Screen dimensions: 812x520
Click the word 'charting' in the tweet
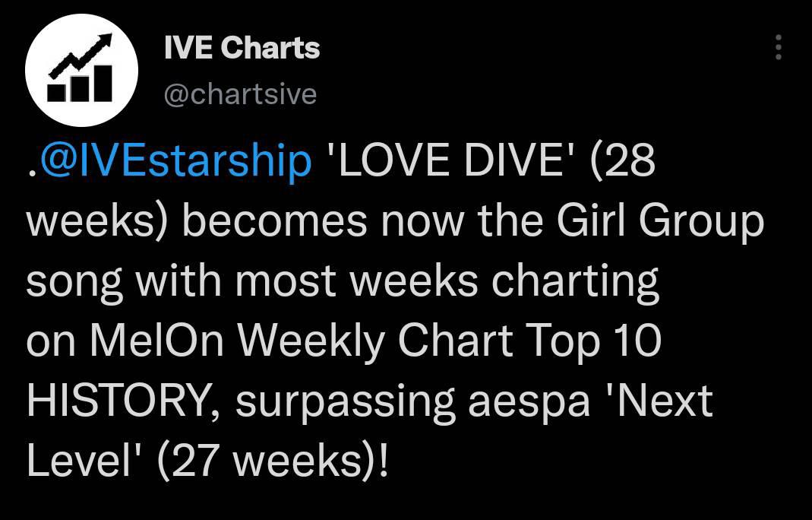click(x=575, y=281)
